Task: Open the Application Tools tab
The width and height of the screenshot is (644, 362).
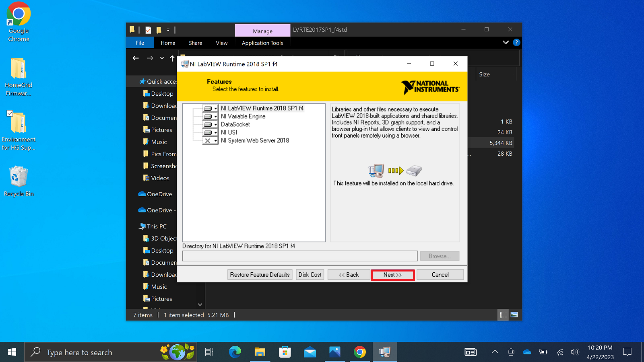Action: 262,43
